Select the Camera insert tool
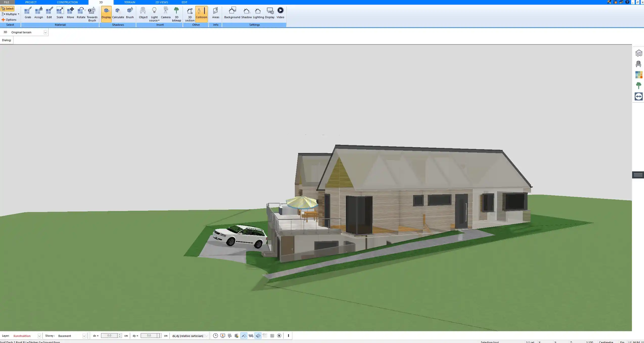 [165, 13]
